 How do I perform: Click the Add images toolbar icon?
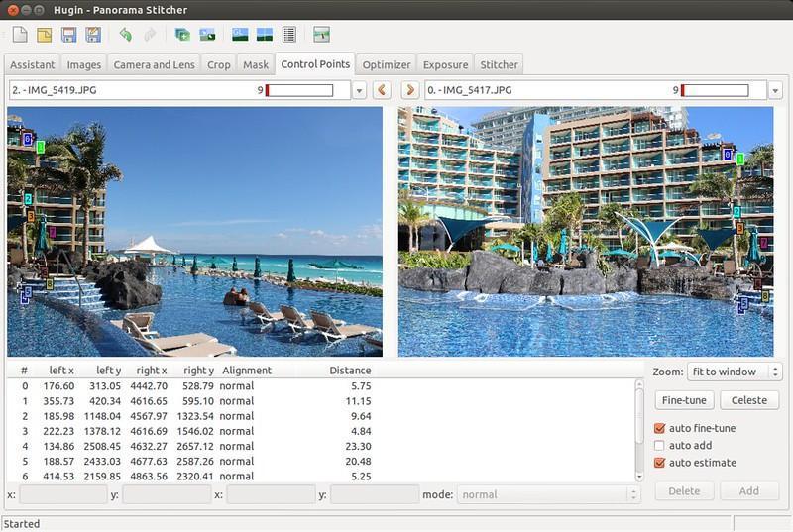tap(182, 35)
